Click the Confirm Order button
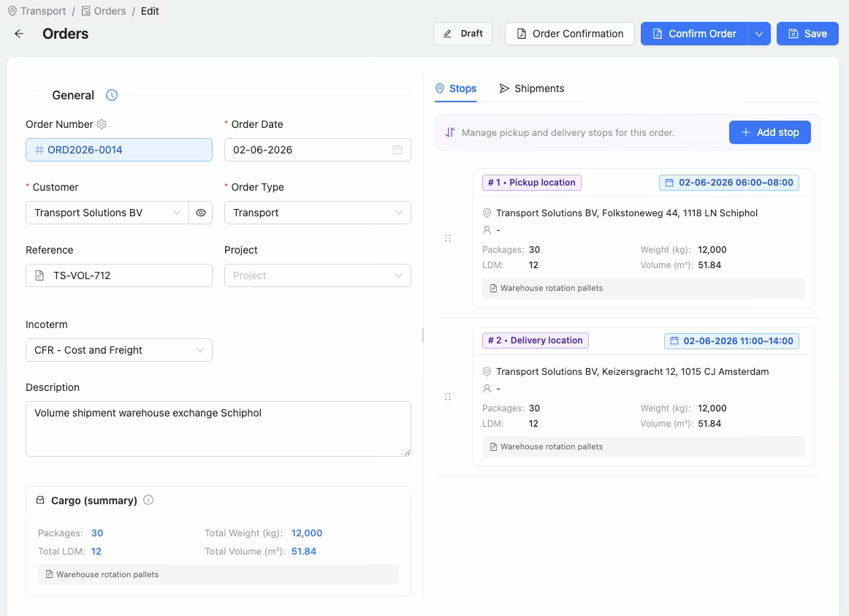Screen dimensions: 849x616 click(694, 34)
